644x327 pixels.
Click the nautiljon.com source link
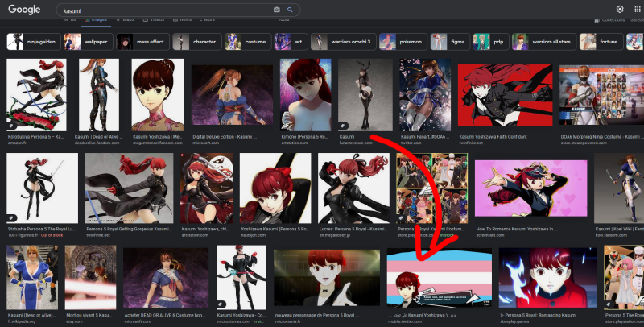pyautogui.click(x=253, y=235)
